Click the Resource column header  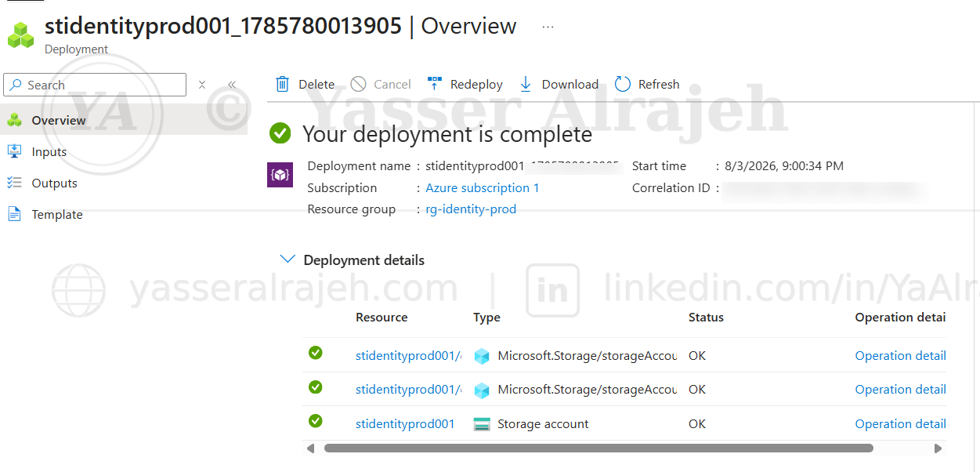382,318
